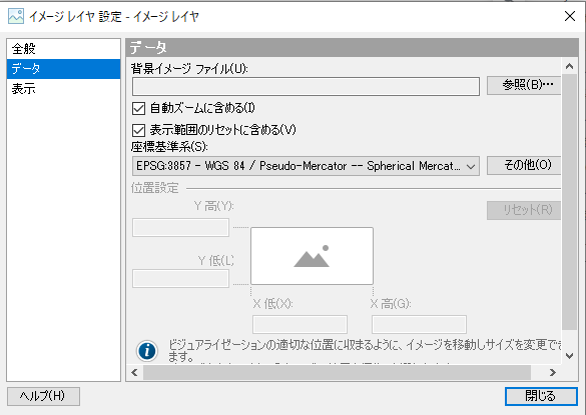
Task: Open the 座標基準系 EPSG:3857 dropdown
Action: [x=306, y=166]
